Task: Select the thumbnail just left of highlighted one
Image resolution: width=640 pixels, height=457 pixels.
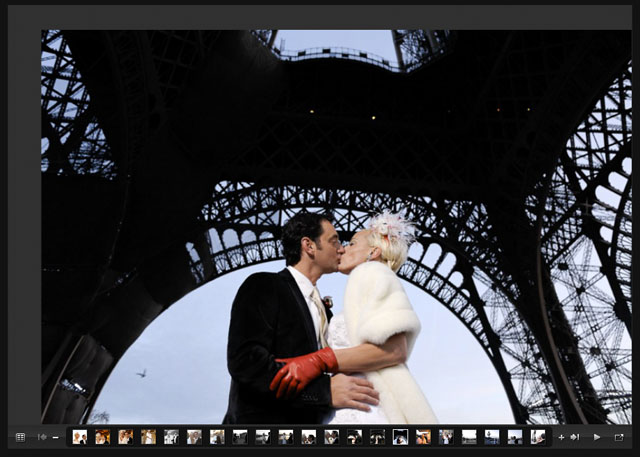Action: [377, 437]
